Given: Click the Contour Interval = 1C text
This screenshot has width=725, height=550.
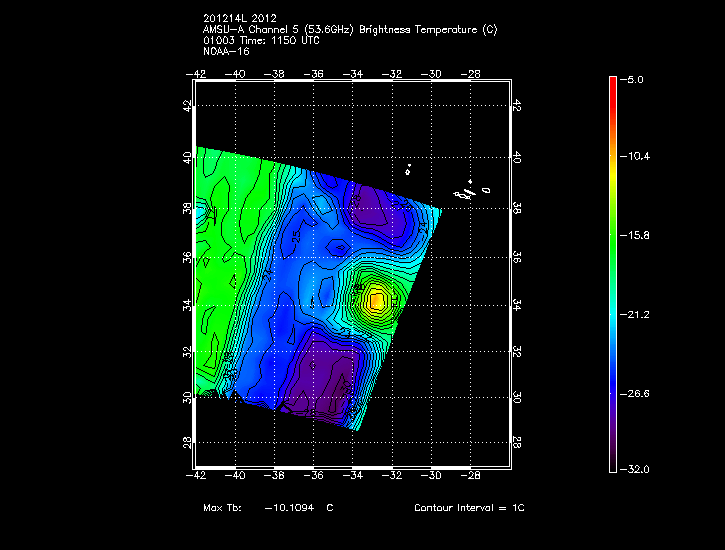Looking at the screenshot, I should [x=469, y=508].
